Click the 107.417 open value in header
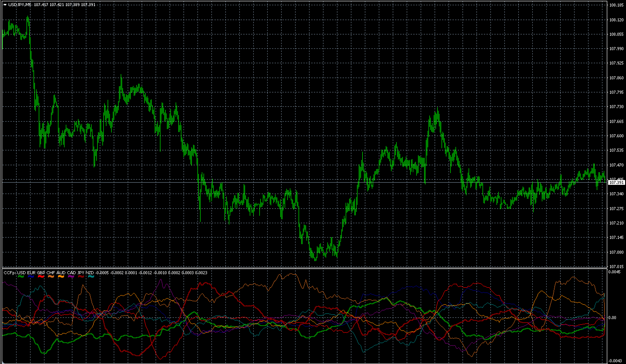The image size is (626, 364). point(41,5)
